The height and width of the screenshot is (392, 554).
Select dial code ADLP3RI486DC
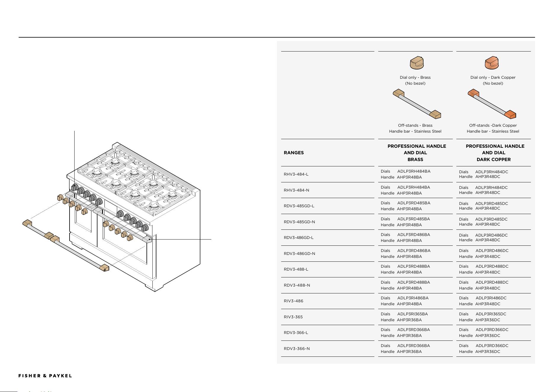(x=491, y=298)
